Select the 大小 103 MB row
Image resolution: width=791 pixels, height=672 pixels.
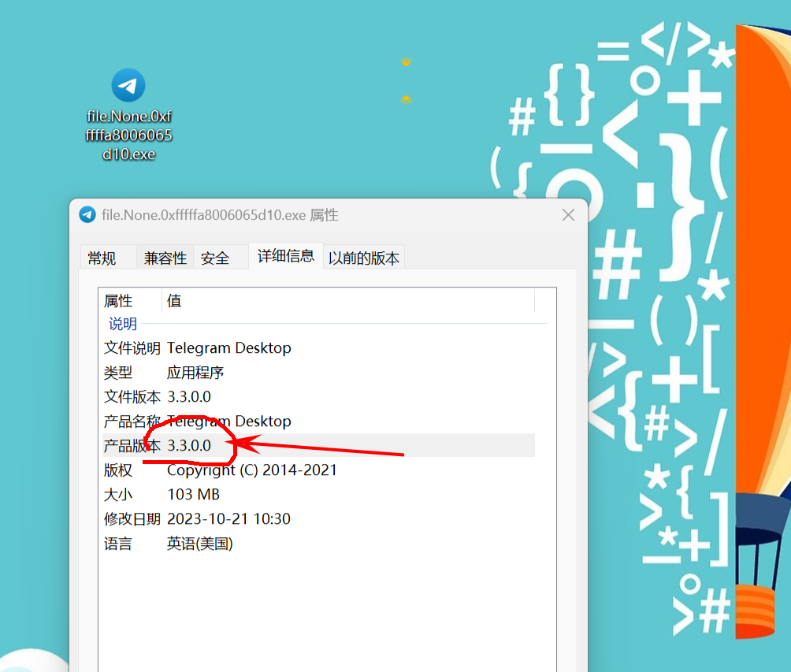[x=318, y=494]
